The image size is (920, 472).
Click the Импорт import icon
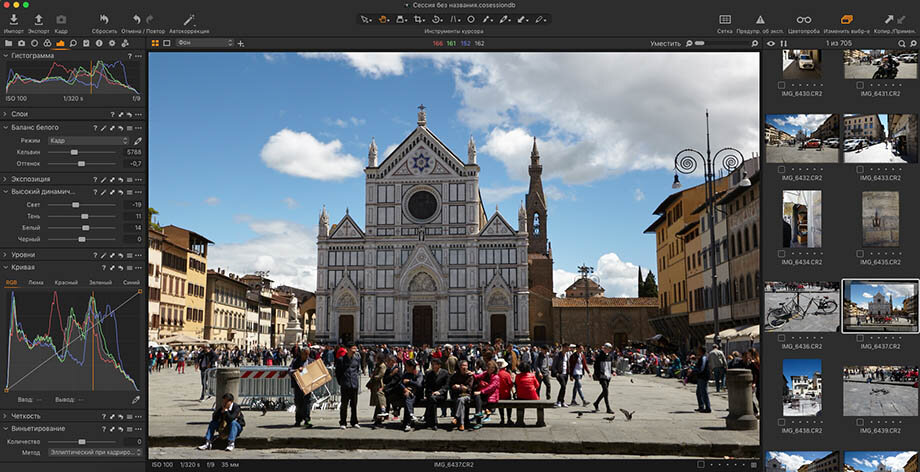pos(13,19)
